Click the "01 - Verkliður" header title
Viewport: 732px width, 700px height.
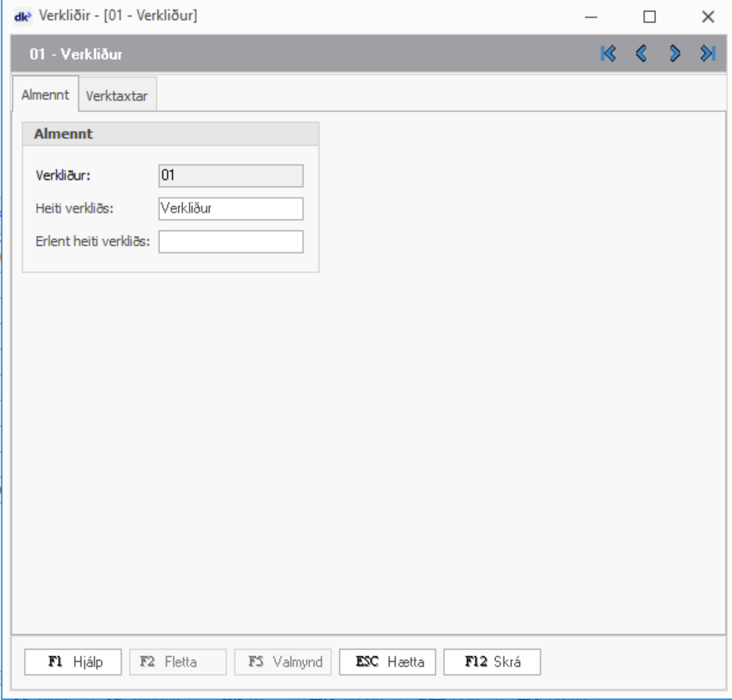pos(76,54)
